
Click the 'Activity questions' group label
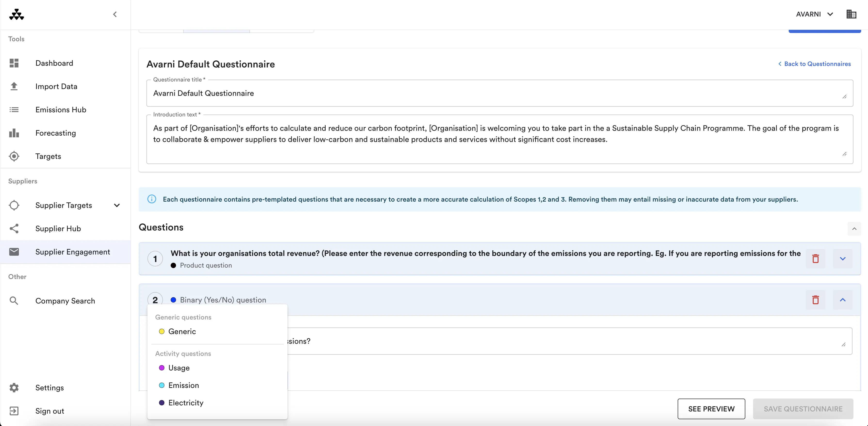point(183,353)
